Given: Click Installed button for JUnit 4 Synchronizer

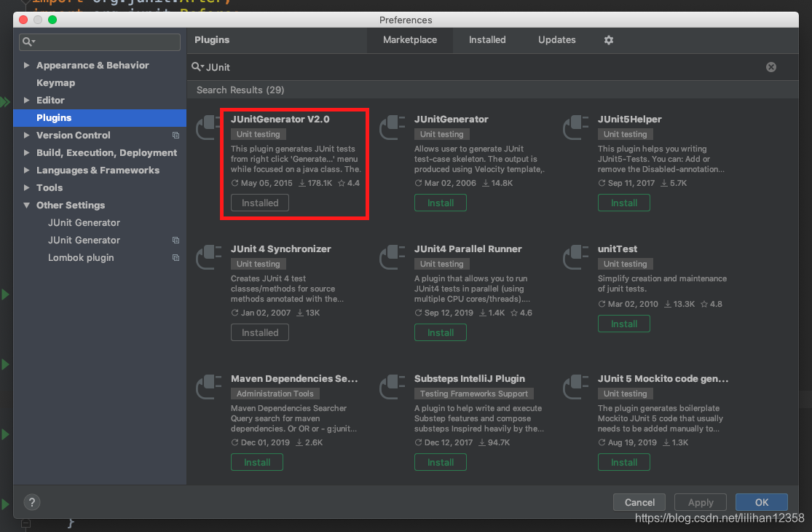Looking at the screenshot, I should tap(260, 332).
